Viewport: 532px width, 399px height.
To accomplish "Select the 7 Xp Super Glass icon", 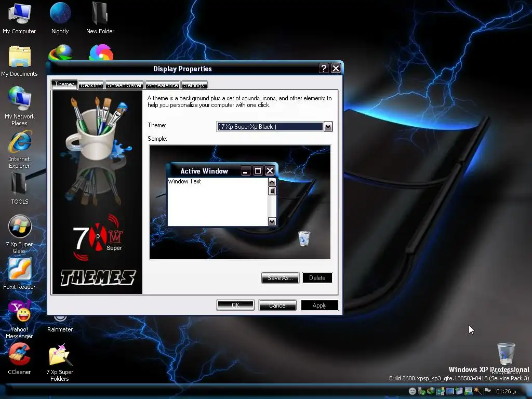I will coord(19,234).
